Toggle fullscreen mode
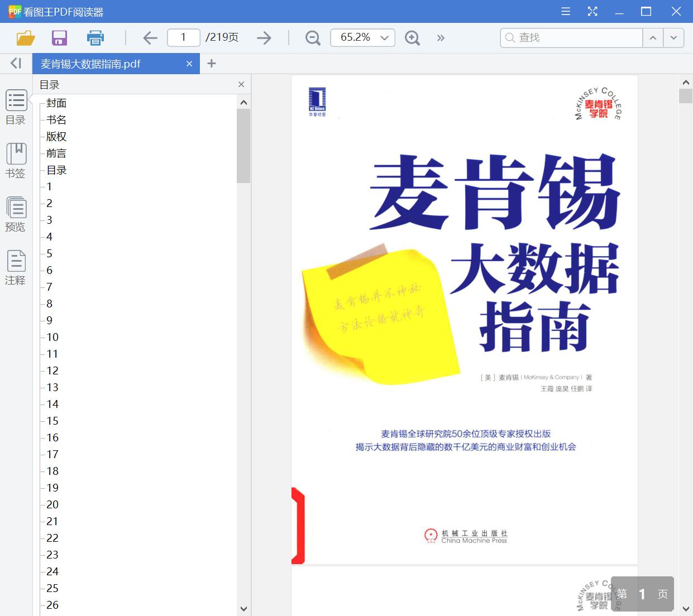This screenshot has width=693, height=616. pyautogui.click(x=592, y=11)
